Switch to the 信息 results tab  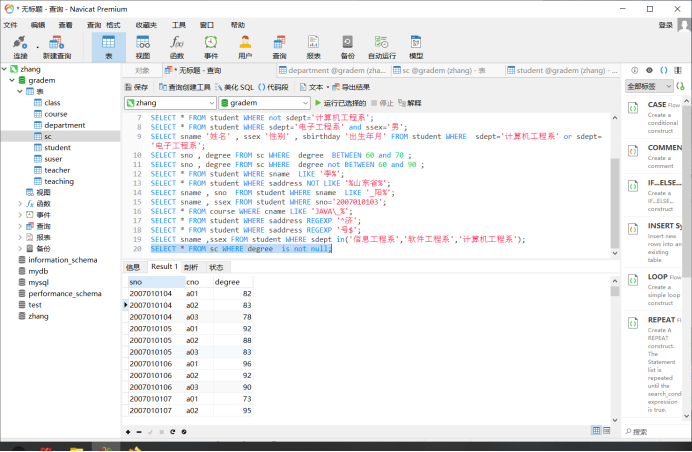coord(133,267)
